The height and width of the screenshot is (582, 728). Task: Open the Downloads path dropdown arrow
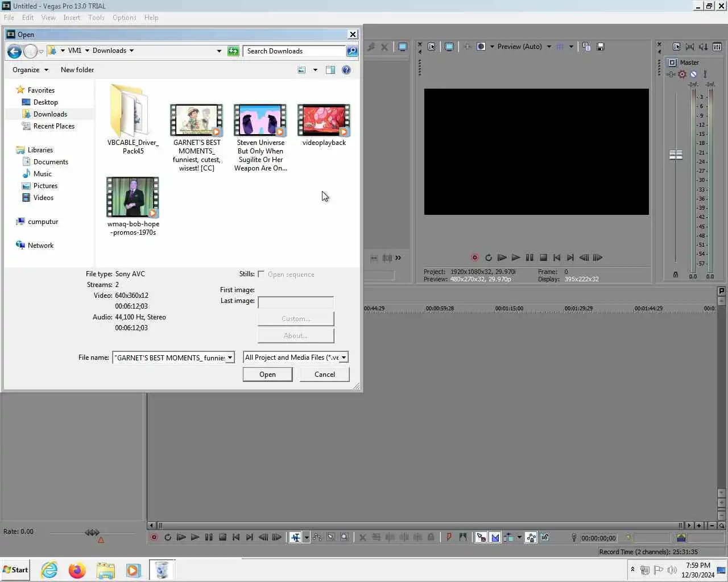click(131, 51)
